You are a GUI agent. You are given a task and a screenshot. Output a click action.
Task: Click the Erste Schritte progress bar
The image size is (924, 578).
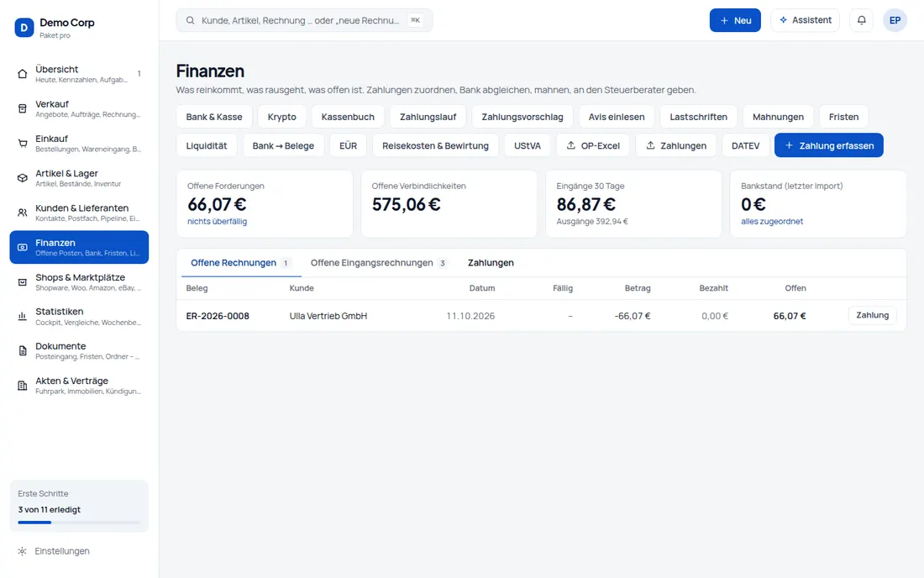[79, 522]
